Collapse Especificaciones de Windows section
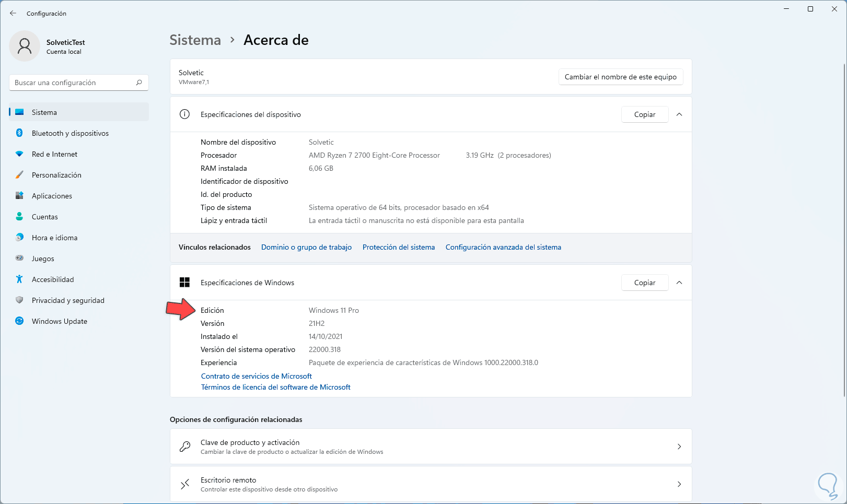The image size is (847, 504). 679,283
